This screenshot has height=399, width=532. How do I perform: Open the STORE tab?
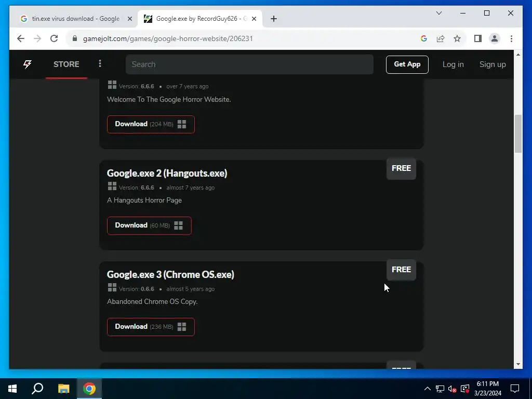click(66, 64)
